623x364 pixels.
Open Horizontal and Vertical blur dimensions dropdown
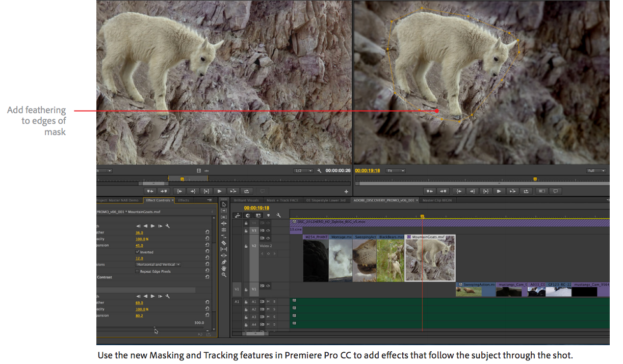click(x=158, y=265)
